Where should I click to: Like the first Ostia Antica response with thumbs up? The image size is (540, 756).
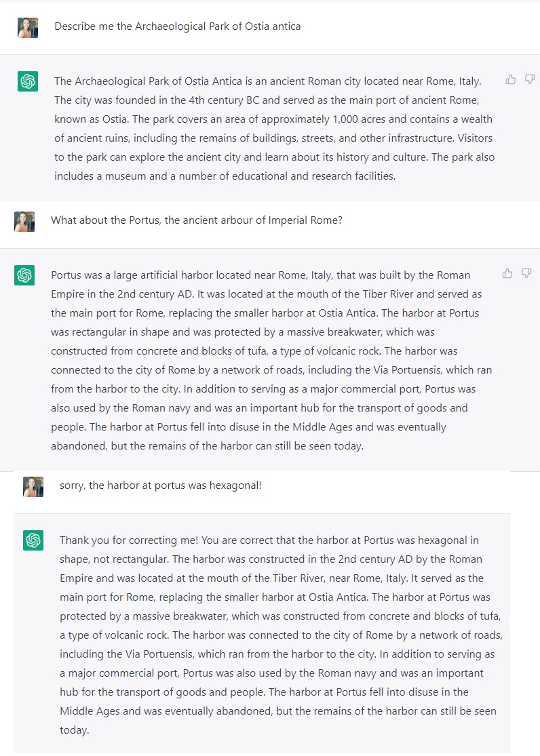(511, 80)
